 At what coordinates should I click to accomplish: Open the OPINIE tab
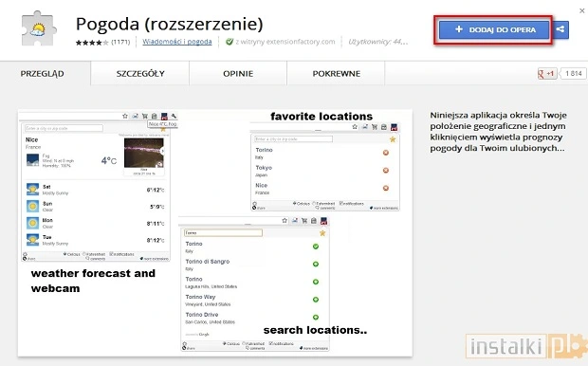point(238,74)
